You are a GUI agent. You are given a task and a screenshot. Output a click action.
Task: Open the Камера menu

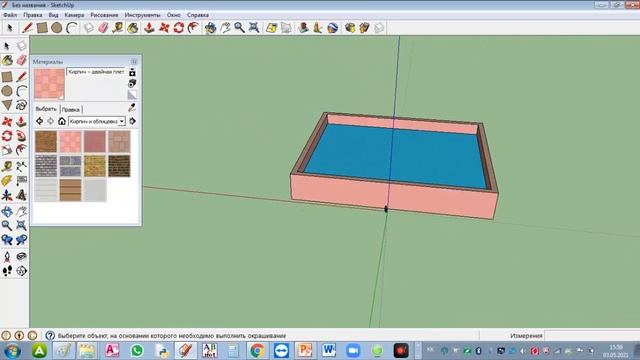pyautogui.click(x=74, y=15)
